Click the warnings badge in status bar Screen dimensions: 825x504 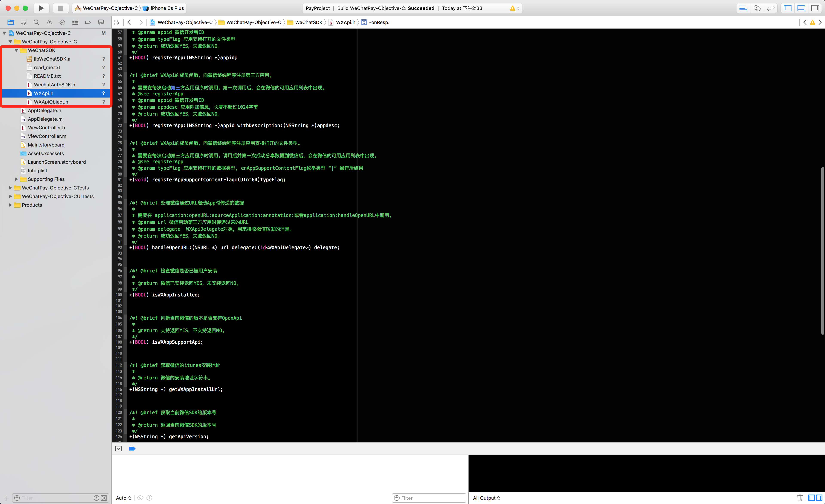515,8
